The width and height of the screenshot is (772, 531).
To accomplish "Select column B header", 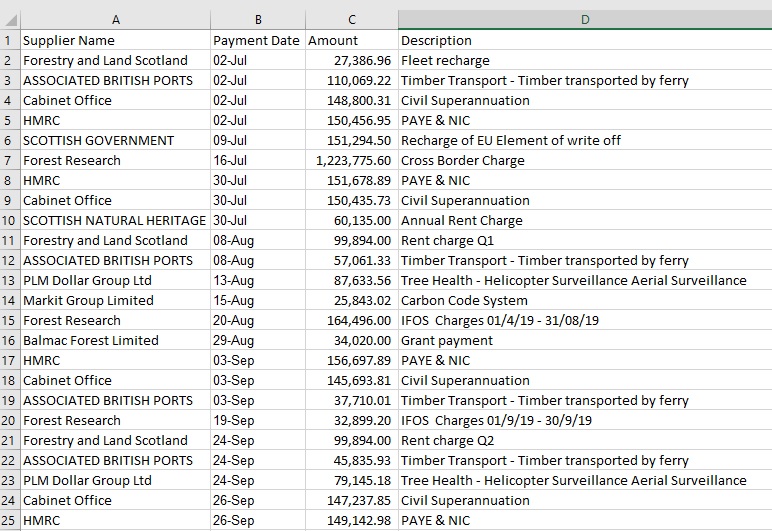I will pos(257,20).
